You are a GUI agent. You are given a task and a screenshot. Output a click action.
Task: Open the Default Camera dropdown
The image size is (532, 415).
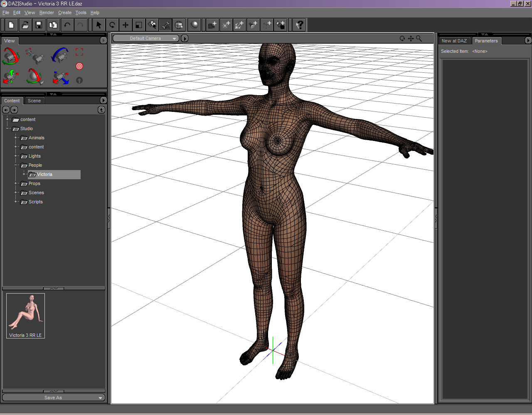click(145, 38)
